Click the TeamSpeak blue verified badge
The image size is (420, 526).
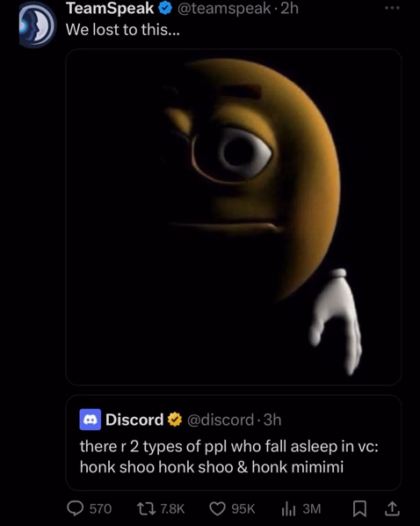pos(165,9)
